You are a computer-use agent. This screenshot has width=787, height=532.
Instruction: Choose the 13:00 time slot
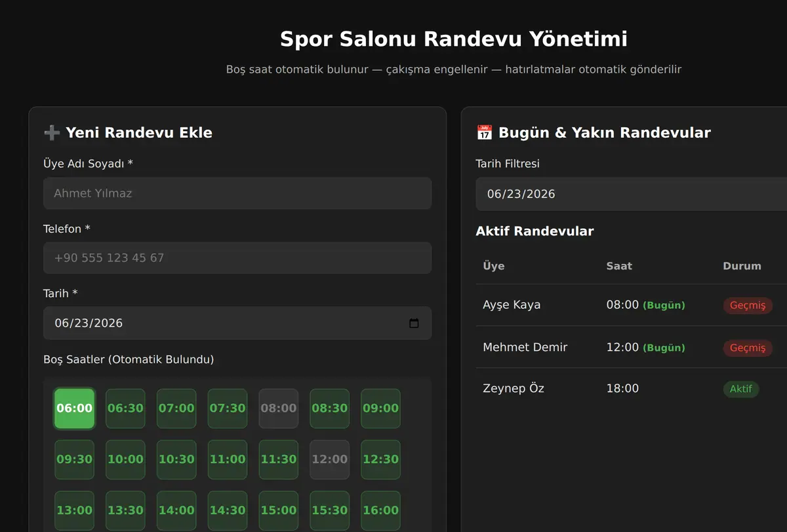click(74, 510)
